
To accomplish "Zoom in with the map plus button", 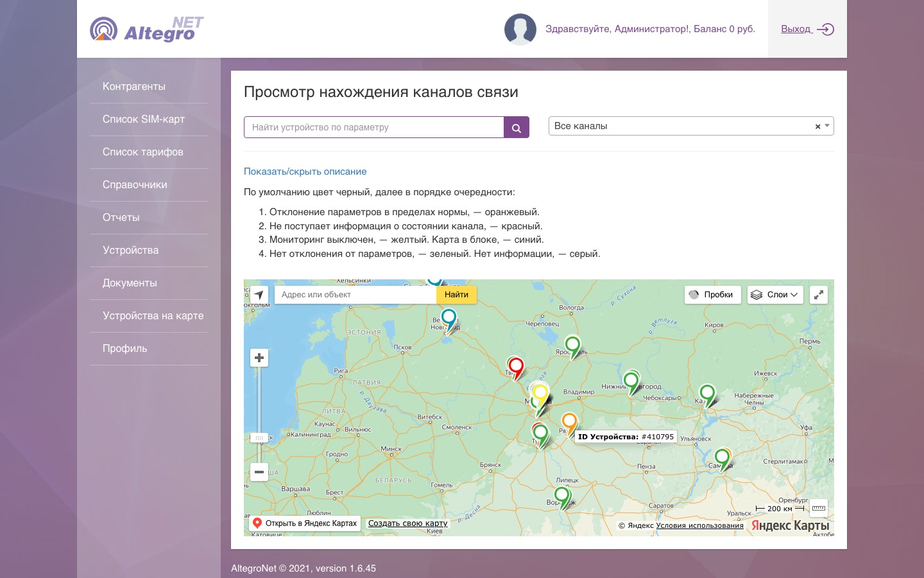I will [259, 358].
